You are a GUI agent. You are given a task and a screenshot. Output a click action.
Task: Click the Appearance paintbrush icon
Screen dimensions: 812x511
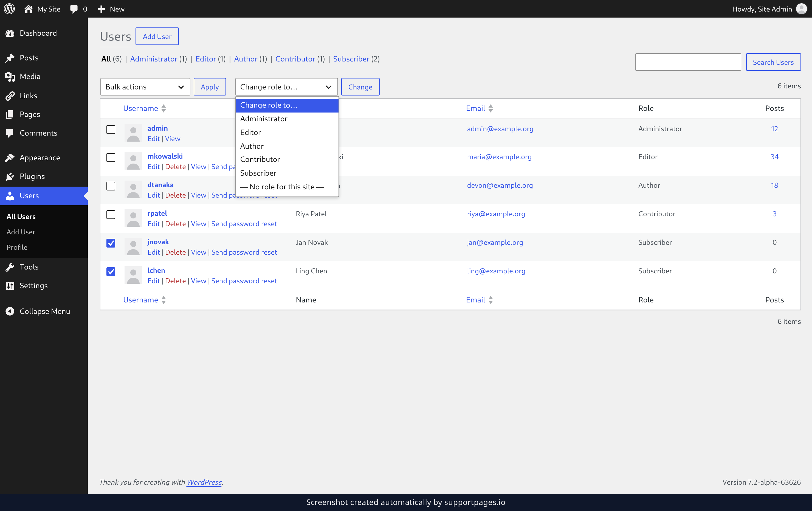pyautogui.click(x=10, y=158)
